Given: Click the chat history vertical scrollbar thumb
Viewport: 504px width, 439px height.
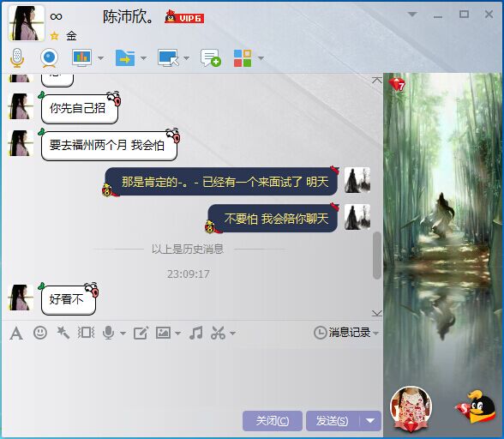Looking at the screenshot, I should coord(377,256).
